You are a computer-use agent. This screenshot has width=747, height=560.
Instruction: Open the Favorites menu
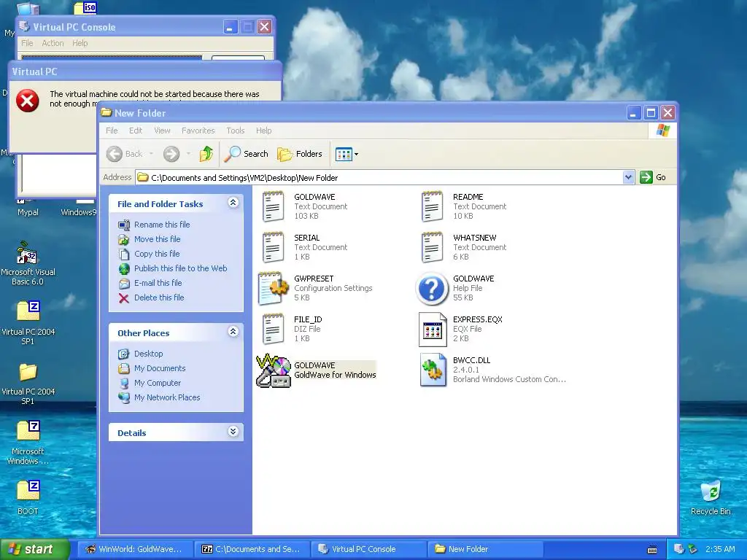tap(198, 131)
